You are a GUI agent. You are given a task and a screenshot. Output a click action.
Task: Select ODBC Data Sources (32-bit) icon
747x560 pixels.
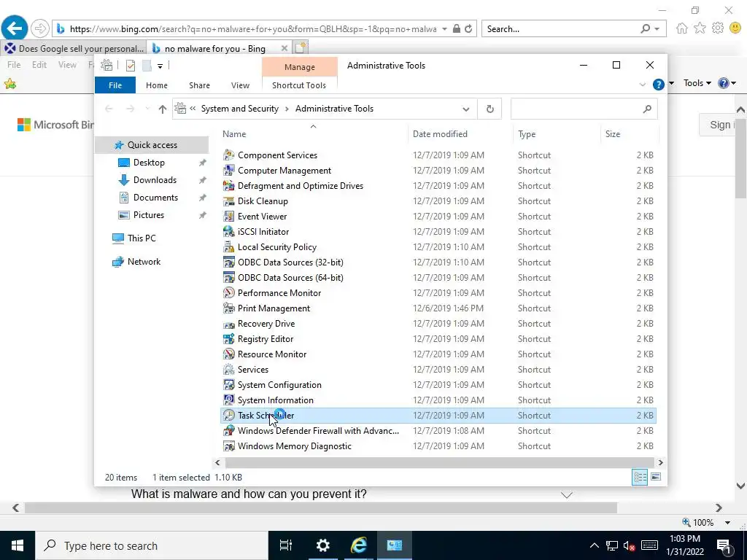[x=229, y=262]
